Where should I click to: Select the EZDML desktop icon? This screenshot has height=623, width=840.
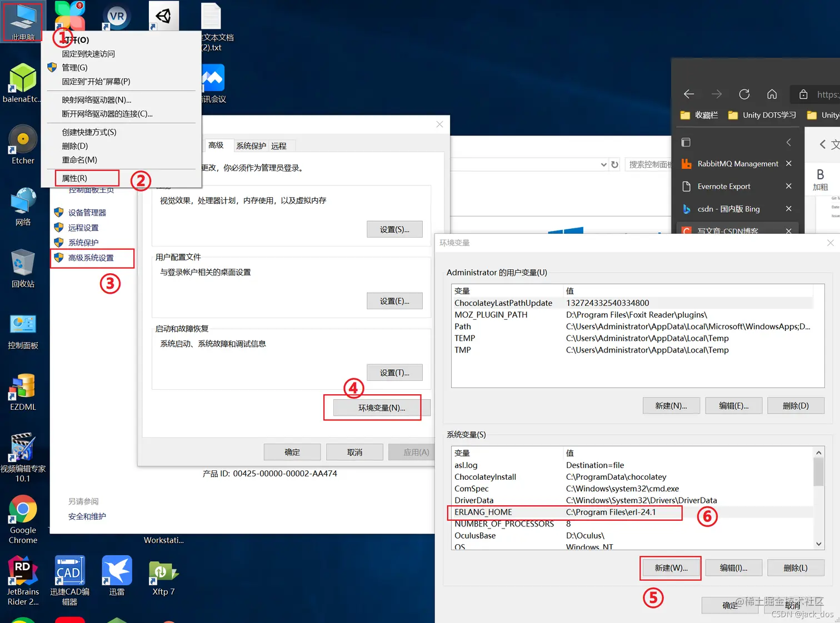pyautogui.click(x=23, y=391)
